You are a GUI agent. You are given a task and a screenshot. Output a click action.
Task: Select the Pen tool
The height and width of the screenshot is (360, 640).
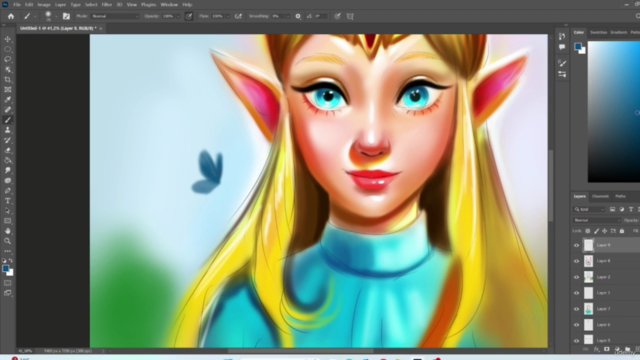(x=8, y=191)
